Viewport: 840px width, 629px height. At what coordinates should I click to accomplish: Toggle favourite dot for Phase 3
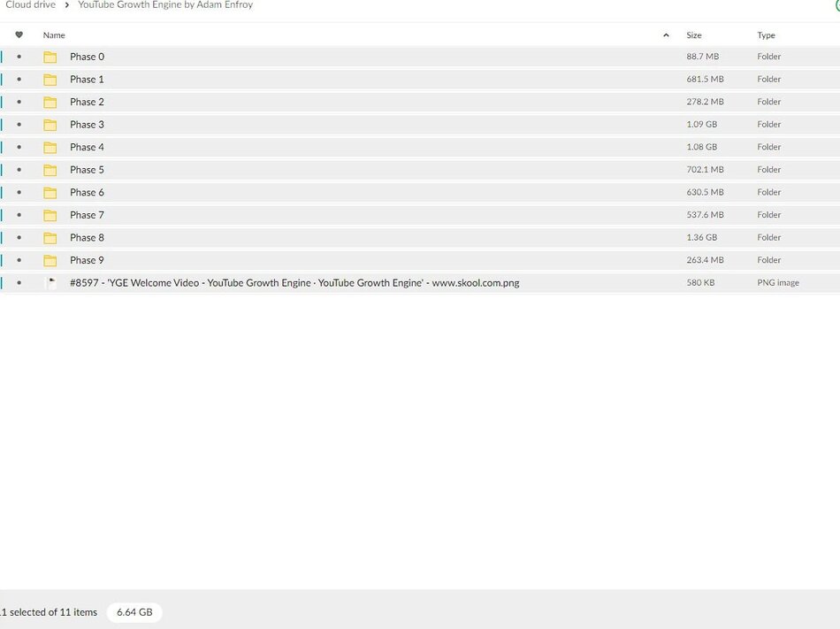coord(19,125)
